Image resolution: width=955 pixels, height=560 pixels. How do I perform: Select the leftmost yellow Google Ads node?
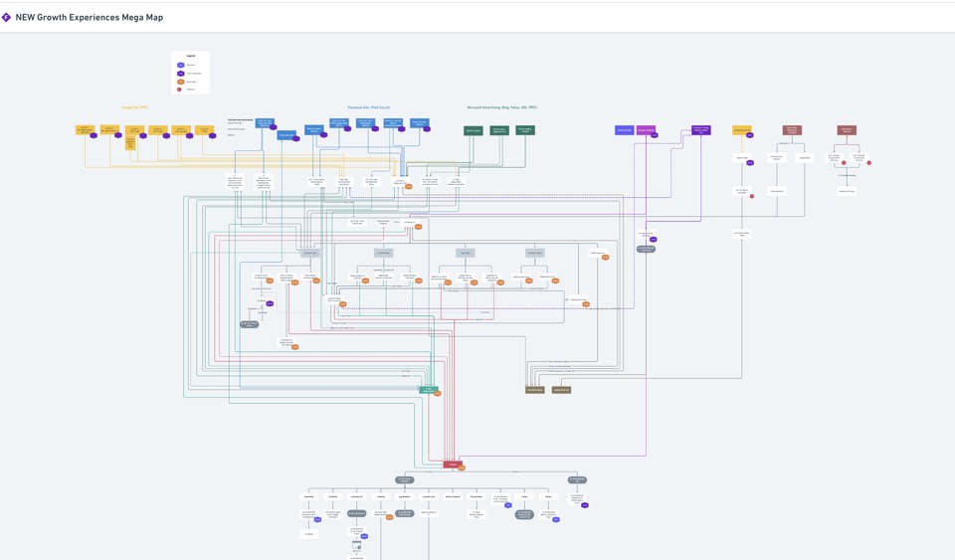[85, 130]
